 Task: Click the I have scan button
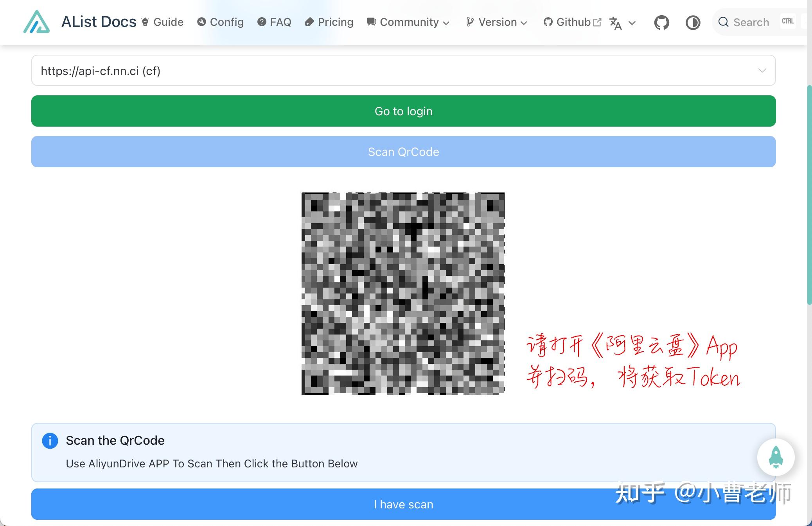pos(404,504)
